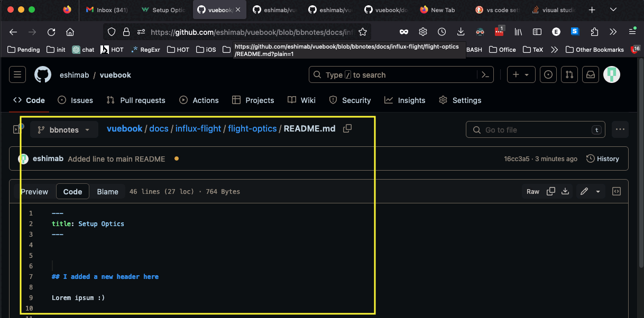Toggle the browser sidebar icon

[x=537, y=32]
